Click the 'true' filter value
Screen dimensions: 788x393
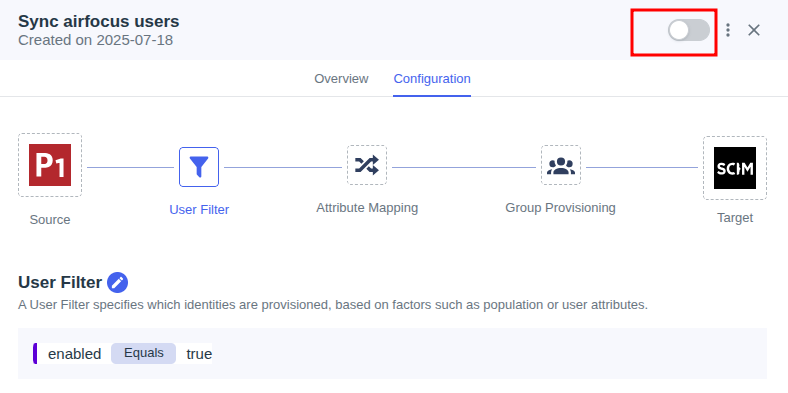(199, 354)
